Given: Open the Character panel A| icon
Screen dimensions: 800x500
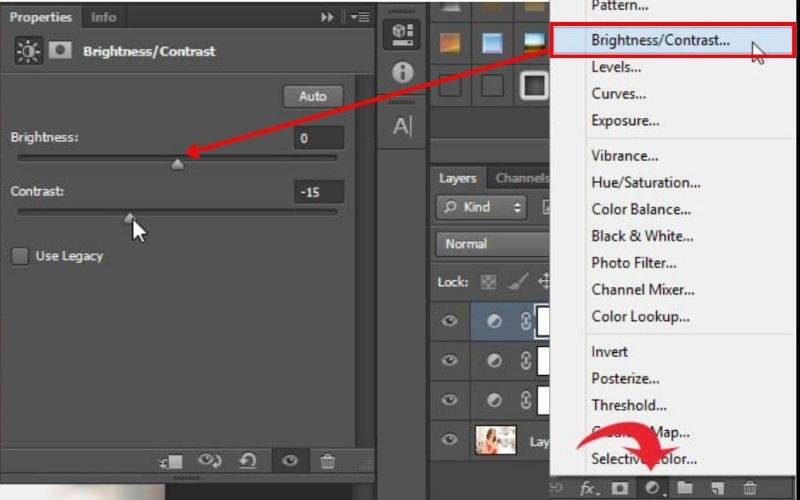Looking at the screenshot, I should click(x=402, y=126).
